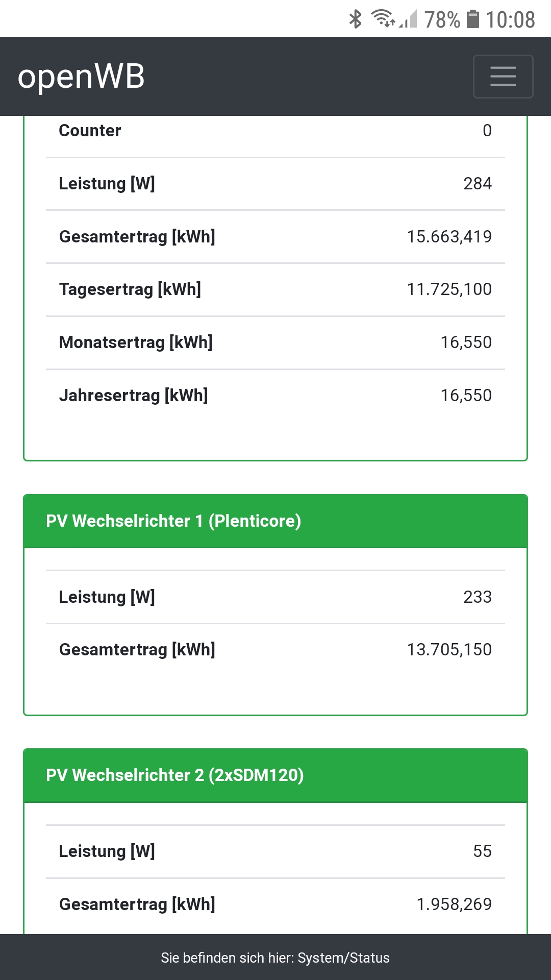Click the Leistung [W] value 284
This screenshot has width=551, height=980.
click(477, 184)
